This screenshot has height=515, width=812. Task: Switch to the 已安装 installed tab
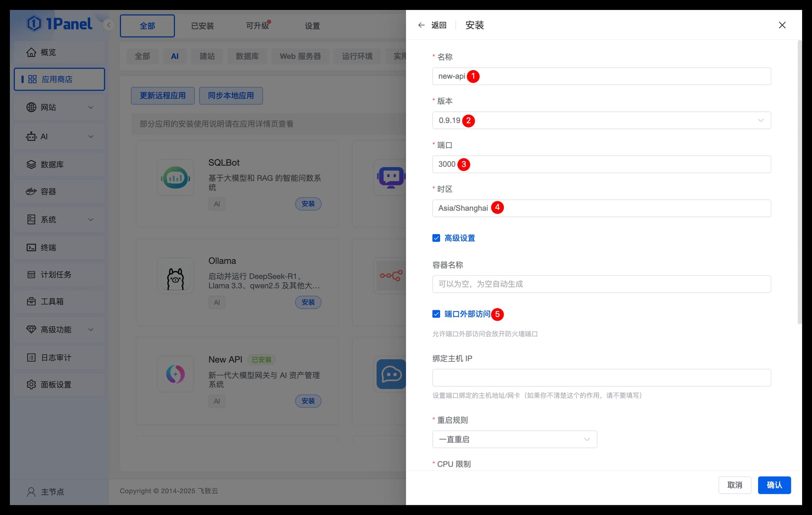click(203, 25)
